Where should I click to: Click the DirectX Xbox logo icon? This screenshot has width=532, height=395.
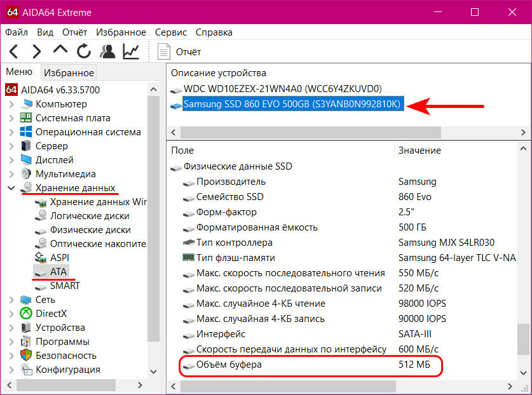click(26, 313)
